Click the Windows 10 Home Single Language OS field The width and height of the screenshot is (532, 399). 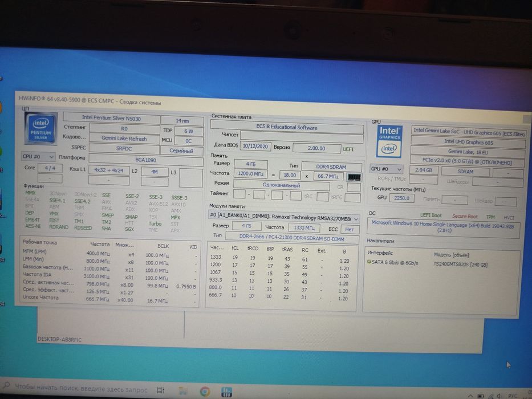[444, 227]
